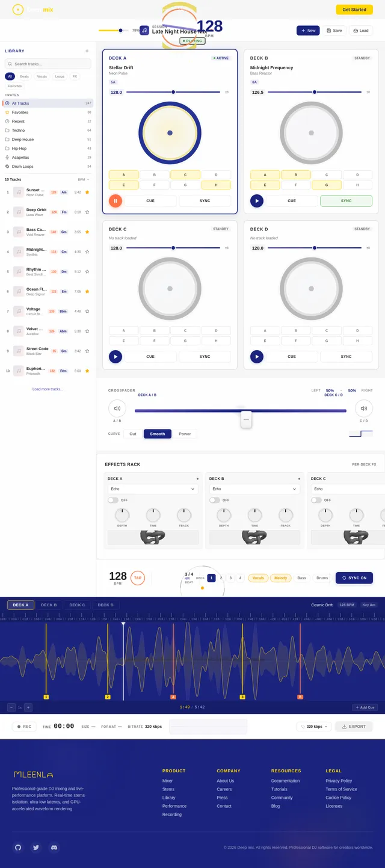Image resolution: width=385 pixels, height=868 pixels.
Task: Click the session music note icon
Action: coord(144,30)
